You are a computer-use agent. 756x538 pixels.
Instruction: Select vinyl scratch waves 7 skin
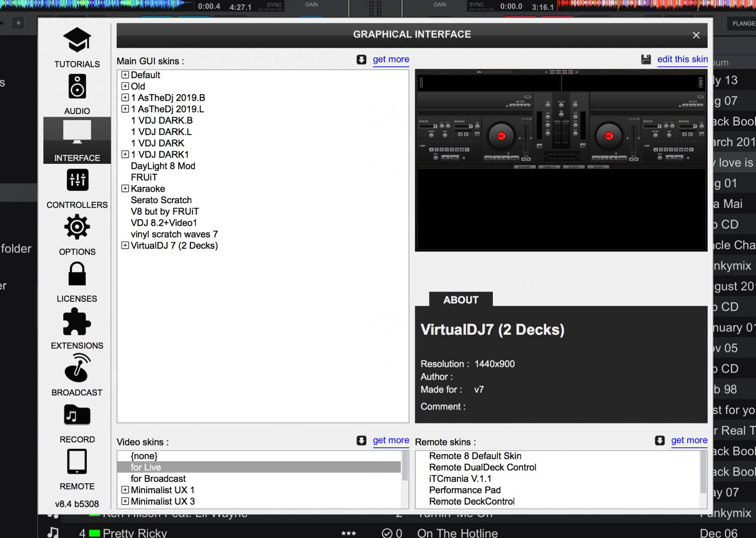point(174,234)
